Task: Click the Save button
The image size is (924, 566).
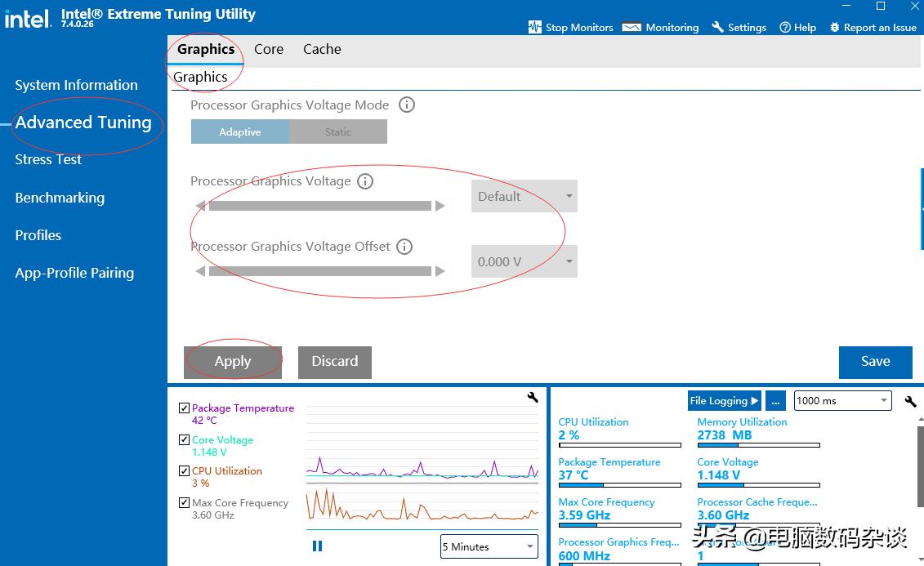Action: 876,362
